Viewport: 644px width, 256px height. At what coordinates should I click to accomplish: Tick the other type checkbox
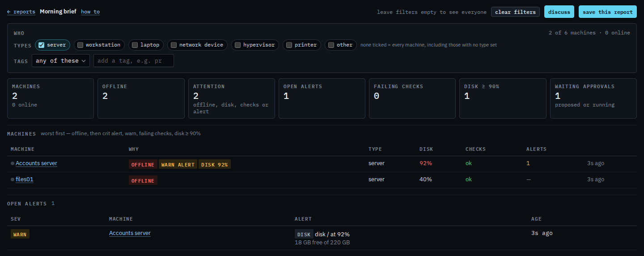331,45
